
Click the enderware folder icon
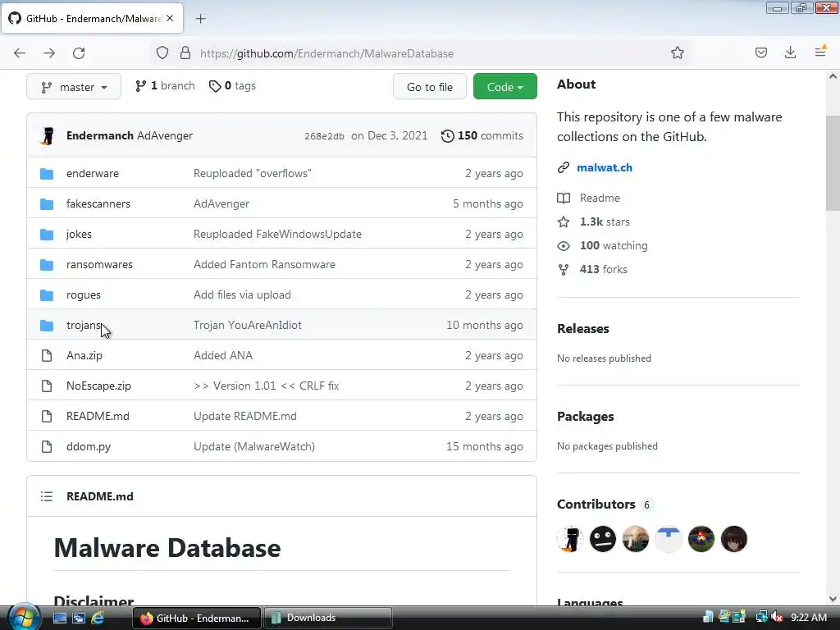click(47, 174)
